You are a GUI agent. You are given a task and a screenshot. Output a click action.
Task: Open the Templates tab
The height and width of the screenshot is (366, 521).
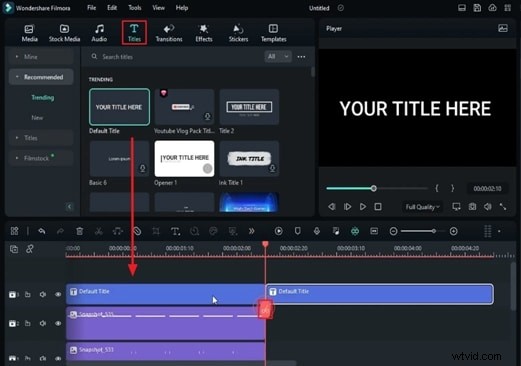tap(273, 33)
